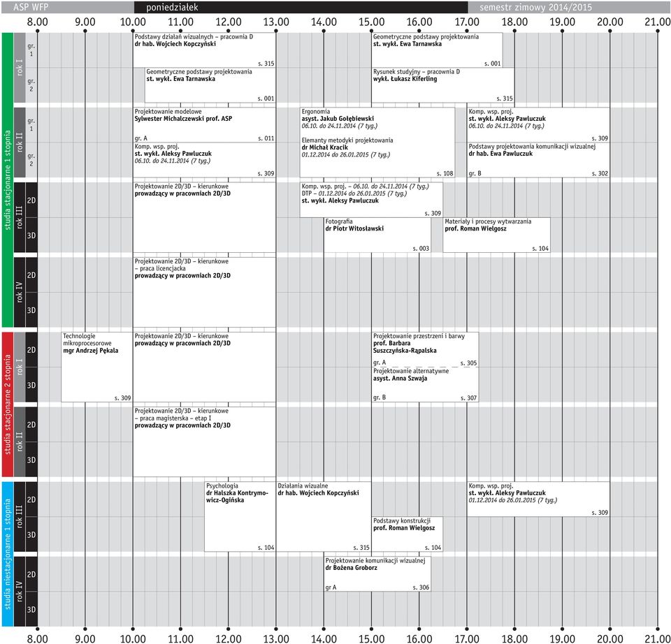671x644 pixels.
Task: Click 'Rysunek studyjny – pracownia D' class block
Action: coord(442,85)
